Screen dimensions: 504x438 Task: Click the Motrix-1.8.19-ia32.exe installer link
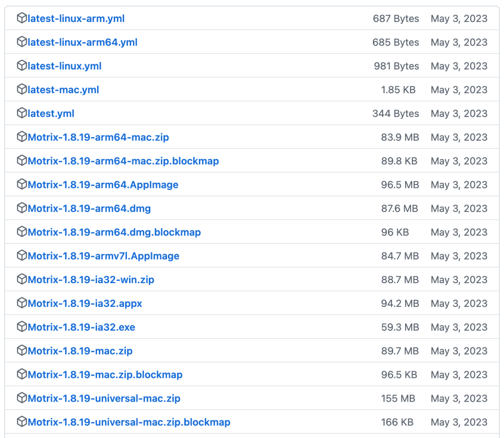pos(81,327)
